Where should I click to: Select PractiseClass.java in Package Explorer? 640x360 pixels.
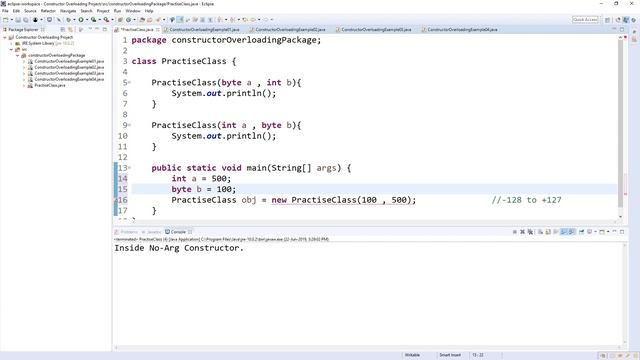(x=50, y=85)
